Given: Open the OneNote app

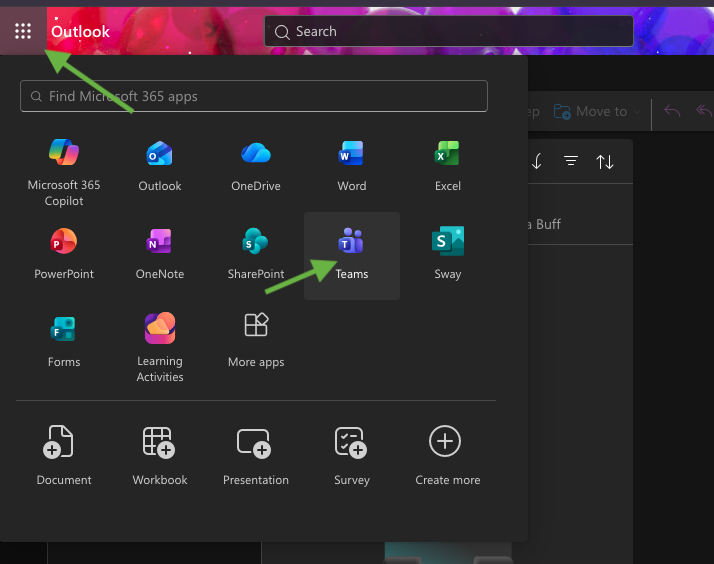Looking at the screenshot, I should (160, 254).
